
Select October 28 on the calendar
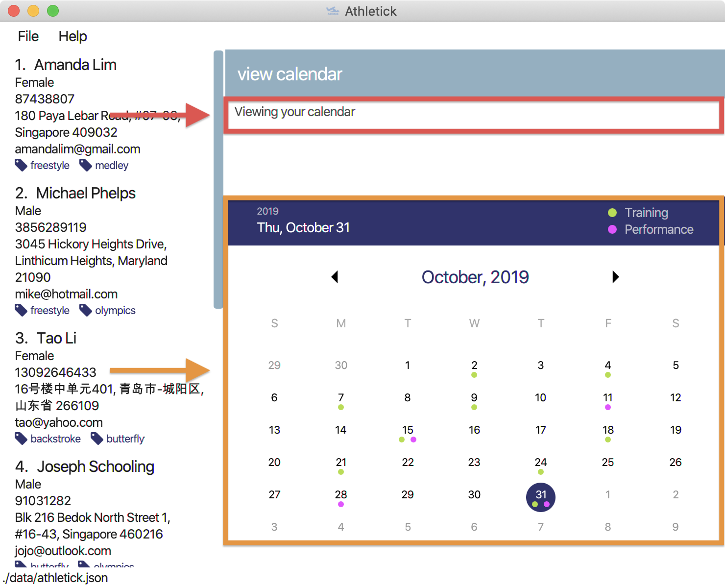(x=341, y=495)
